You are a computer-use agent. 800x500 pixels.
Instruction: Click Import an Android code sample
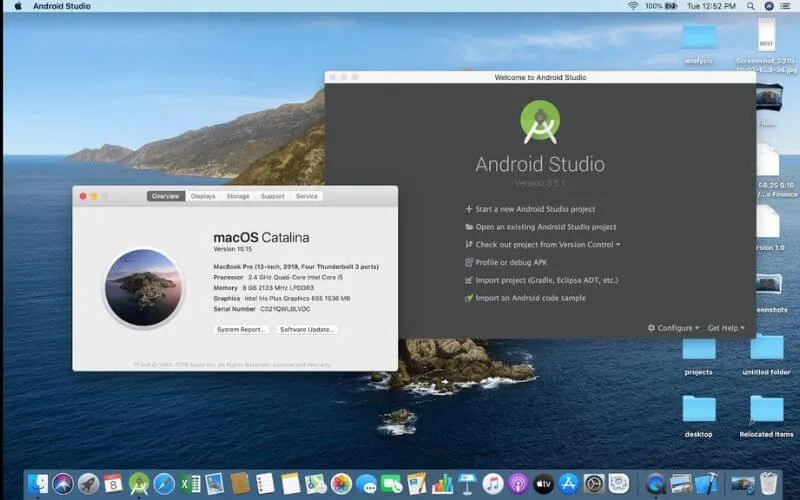click(x=530, y=298)
